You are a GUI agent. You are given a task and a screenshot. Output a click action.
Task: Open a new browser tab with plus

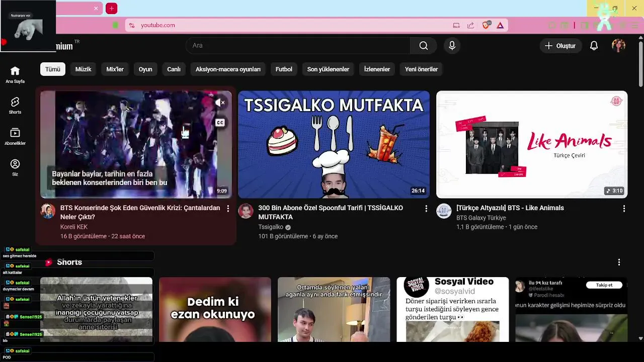point(112,9)
